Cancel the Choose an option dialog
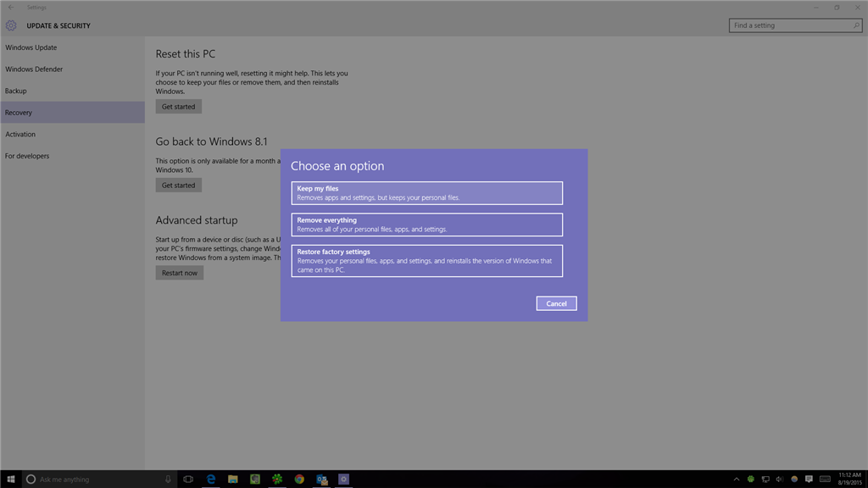Image resolution: width=868 pixels, height=488 pixels. click(556, 302)
